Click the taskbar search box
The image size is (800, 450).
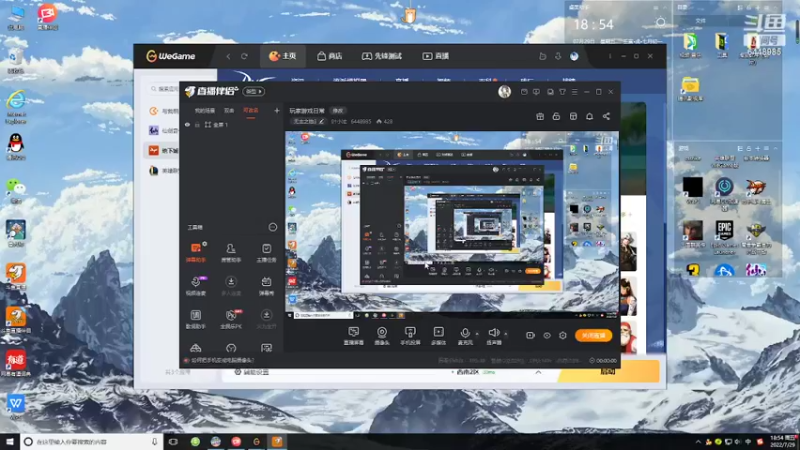pyautogui.click(x=91, y=441)
